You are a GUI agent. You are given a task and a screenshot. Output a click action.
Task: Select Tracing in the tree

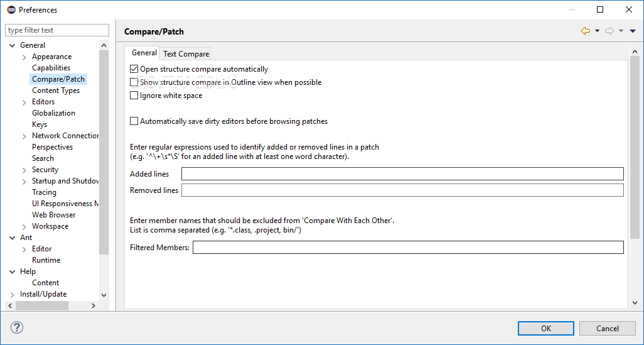point(44,192)
